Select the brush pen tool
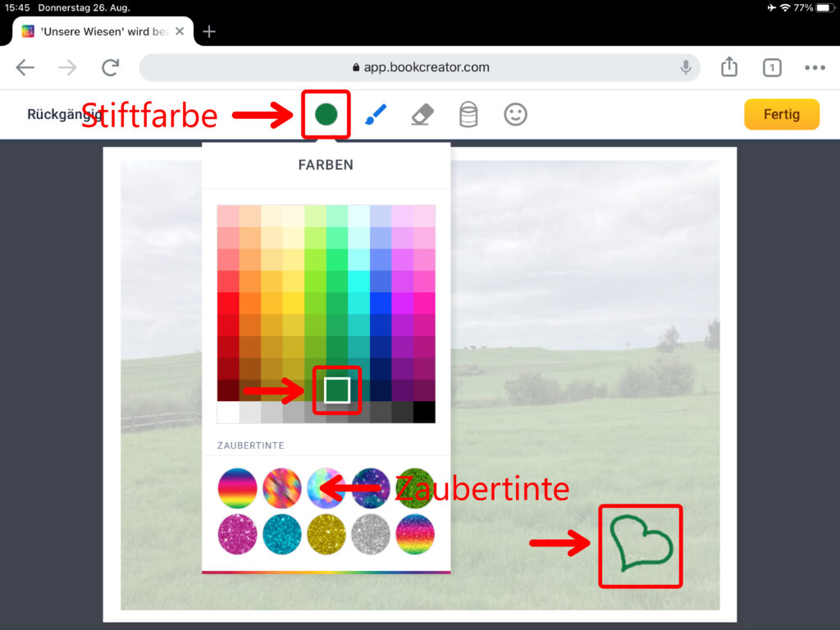Viewport: 840px width, 630px height. [375, 115]
